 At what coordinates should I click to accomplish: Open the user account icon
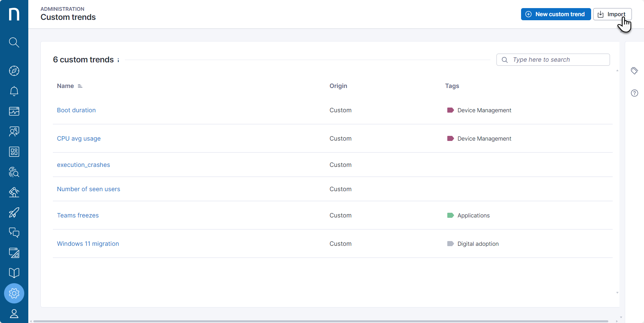tap(14, 314)
